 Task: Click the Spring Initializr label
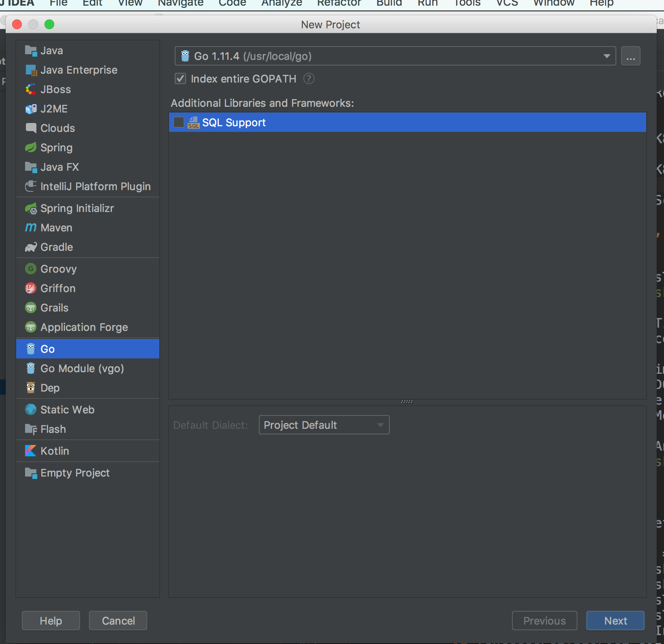tap(77, 208)
